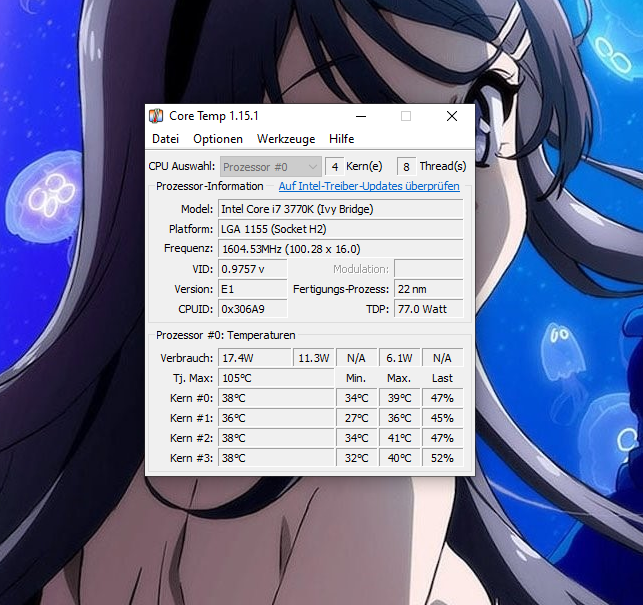Click the Platform field LGA 1155 (Socket H2)
This screenshot has height=605, width=643.
340,229
